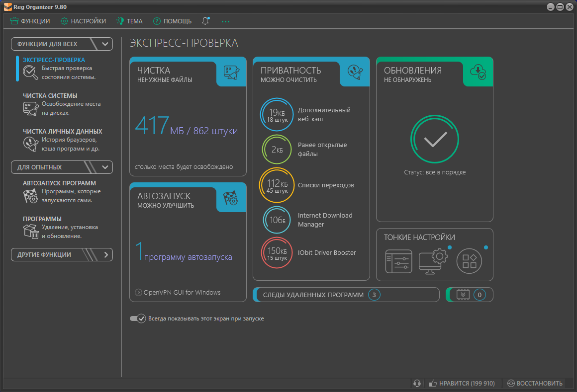Click the ТОНКИЕ НАСТРОЙКИ heading
Viewport: 577px width, 392px height.
419,237
